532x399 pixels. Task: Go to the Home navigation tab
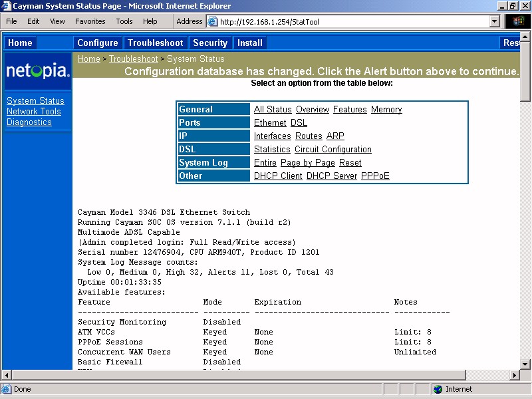(20, 43)
